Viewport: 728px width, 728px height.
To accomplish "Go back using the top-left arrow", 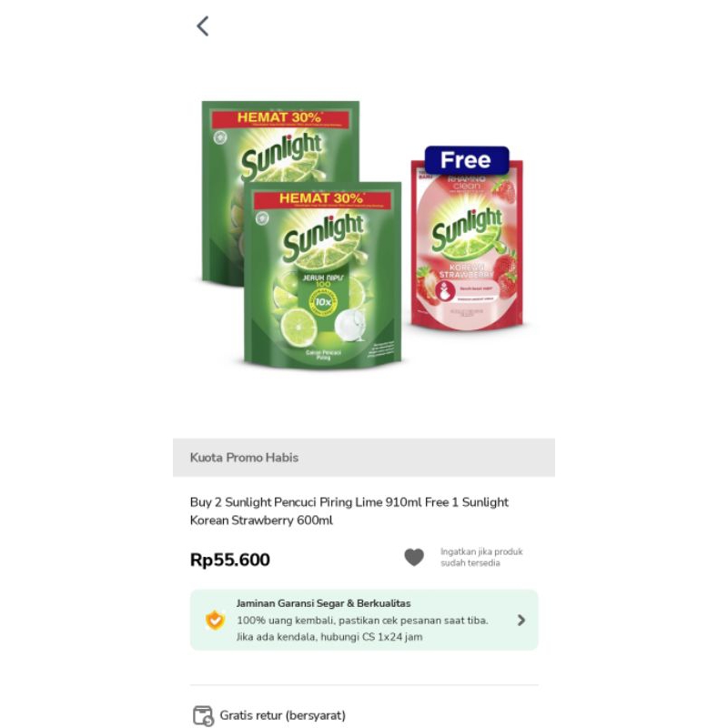I will [x=203, y=26].
